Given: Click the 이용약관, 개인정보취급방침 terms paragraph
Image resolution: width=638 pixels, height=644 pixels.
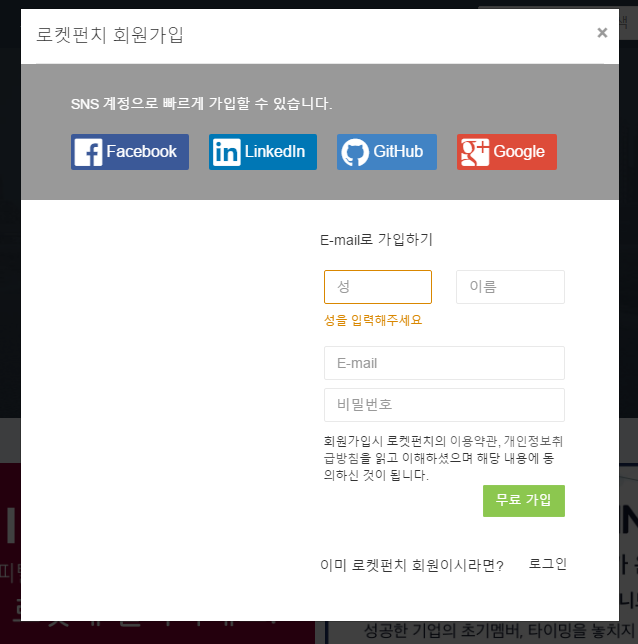Looking at the screenshot, I should pyautogui.click(x=443, y=458).
